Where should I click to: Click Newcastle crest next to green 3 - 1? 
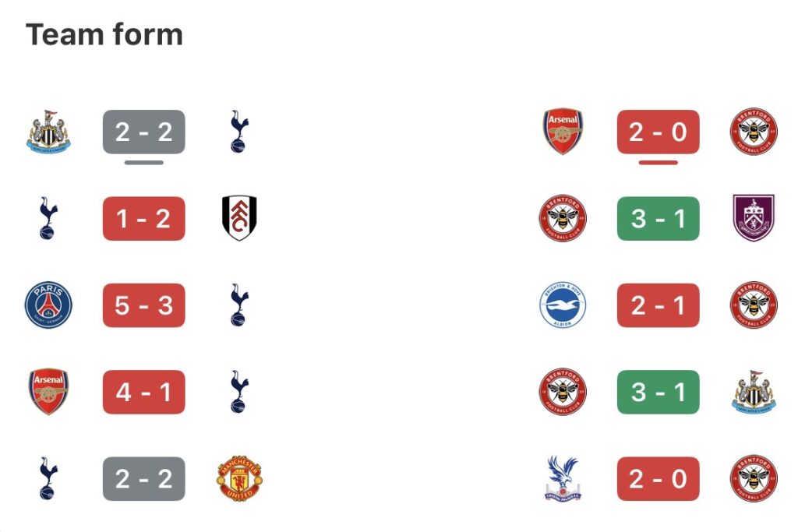[754, 392]
